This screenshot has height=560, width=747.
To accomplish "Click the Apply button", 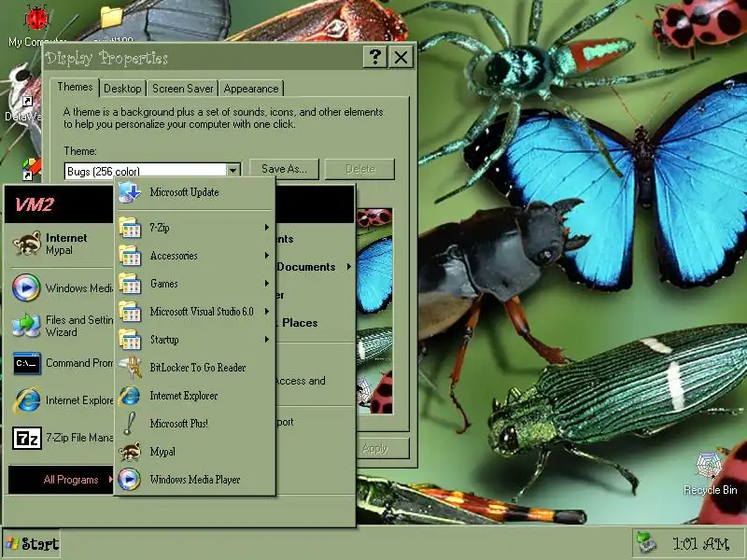I will [383, 448].
